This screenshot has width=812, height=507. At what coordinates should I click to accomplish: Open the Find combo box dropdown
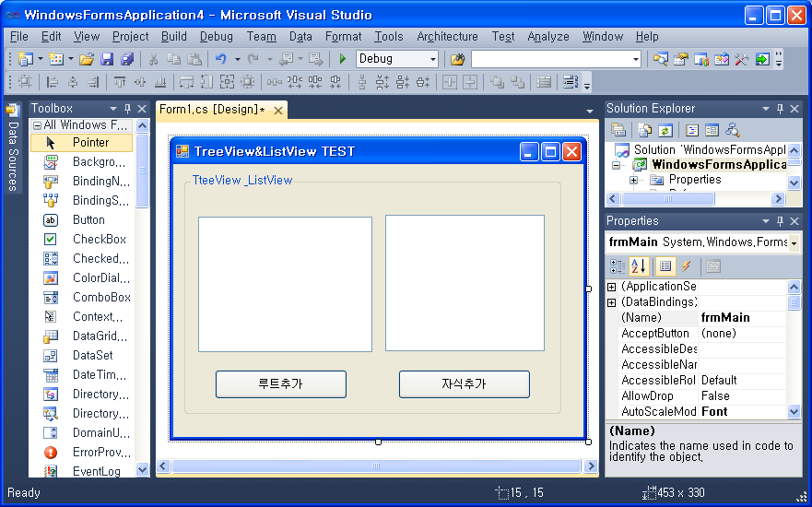pyautogui.click(x=635, y=59)
